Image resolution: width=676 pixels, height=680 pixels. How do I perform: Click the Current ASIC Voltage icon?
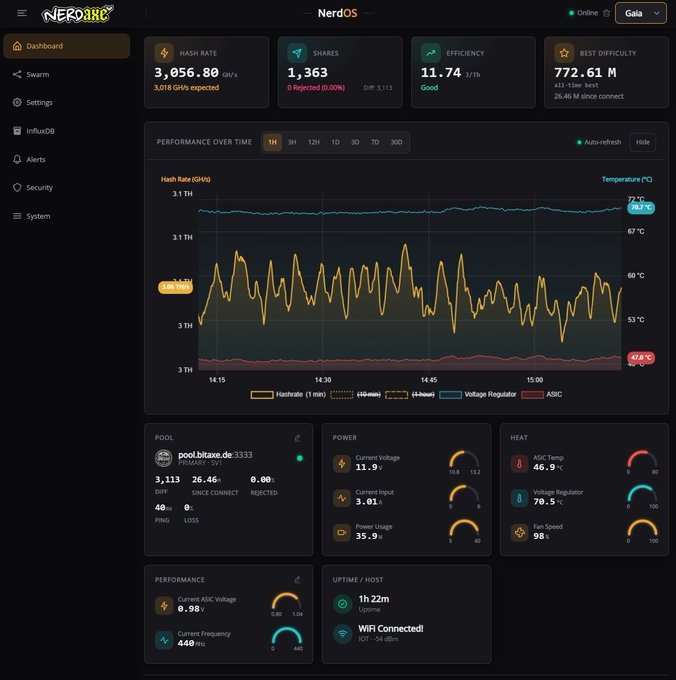[x=164, y=605]
